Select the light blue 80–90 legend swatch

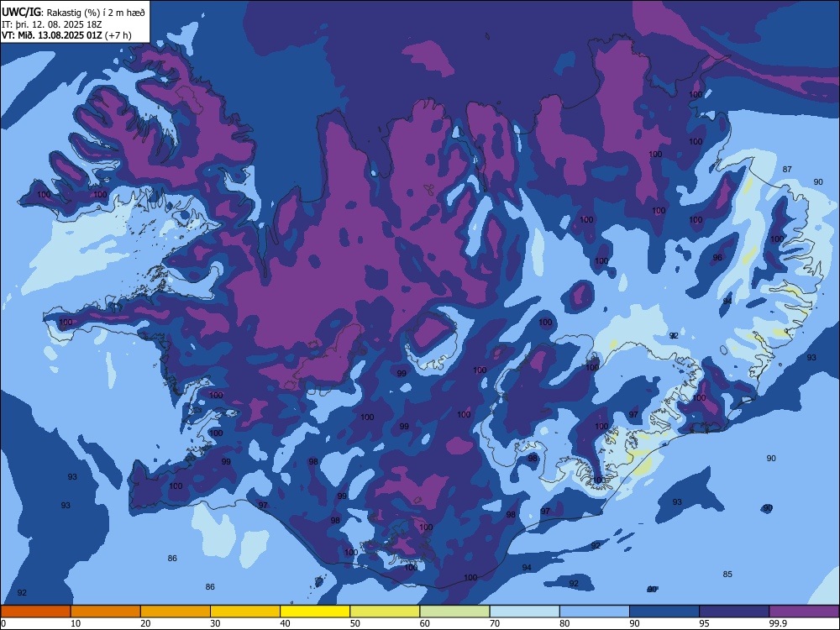[595, 612]
